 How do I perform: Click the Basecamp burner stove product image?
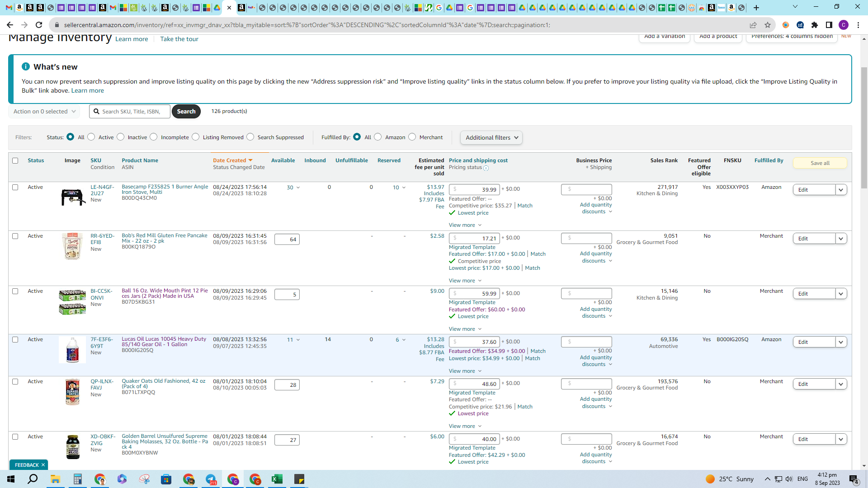click(x=72, y=197)
